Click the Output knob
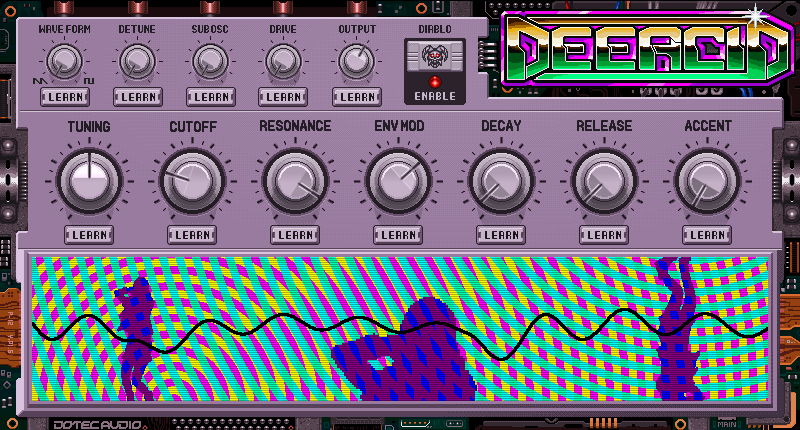The height and width of the screenshot is (430, 800). tap(357, 61)
